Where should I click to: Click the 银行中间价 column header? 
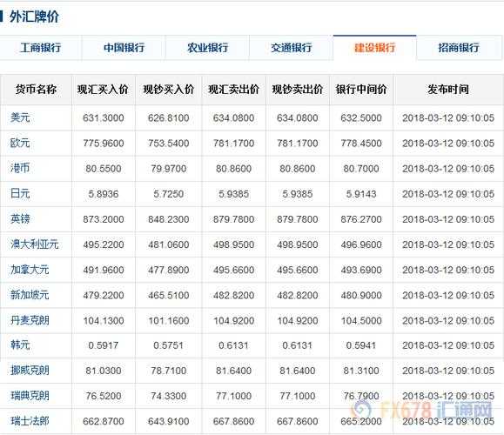[x=361, y=90]
